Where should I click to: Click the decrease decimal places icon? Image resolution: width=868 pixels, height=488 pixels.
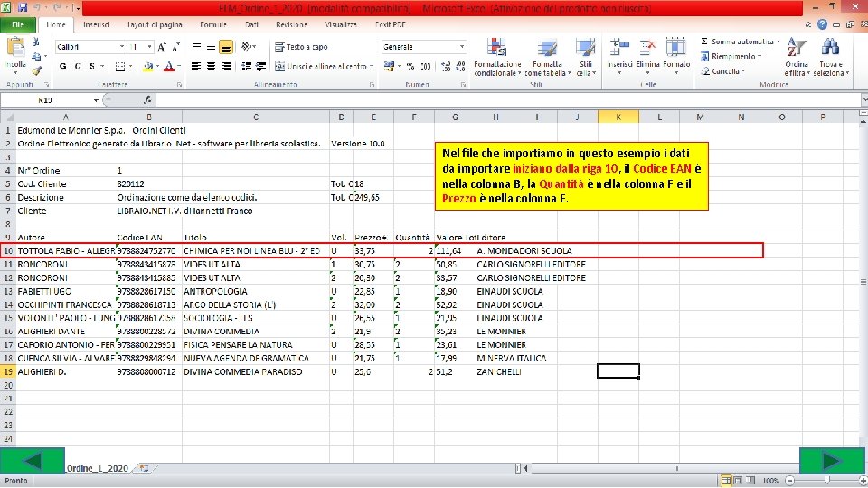pos(460,66)
